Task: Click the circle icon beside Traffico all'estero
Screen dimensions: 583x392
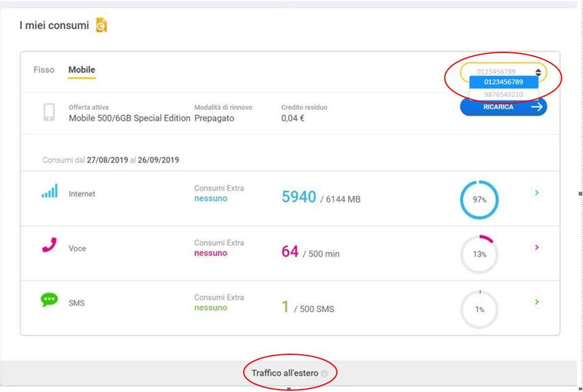Action: coord(324,373)
